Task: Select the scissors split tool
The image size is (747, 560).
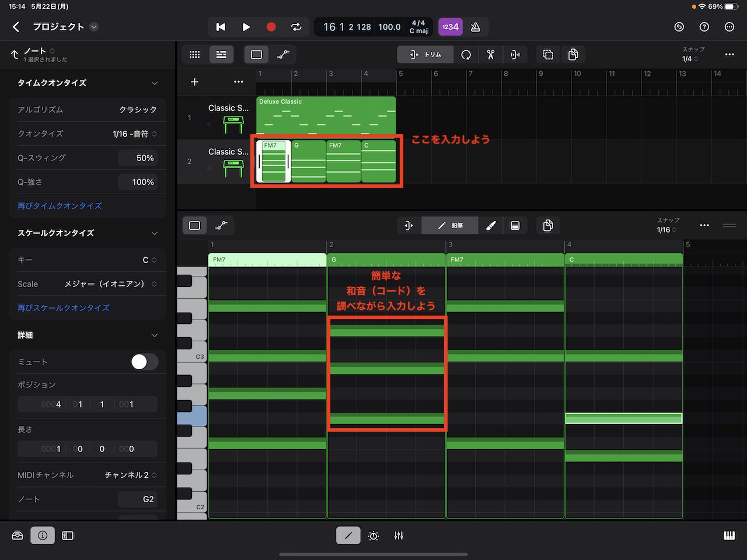Action: click(x=490, y=54)
